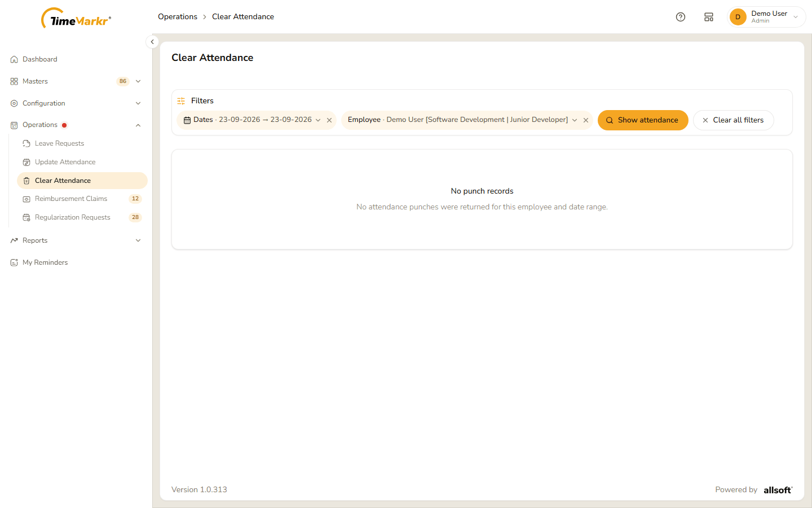Open My Reminders page
Viewport: 812px width, 508px height.
(x=76, y=262)
